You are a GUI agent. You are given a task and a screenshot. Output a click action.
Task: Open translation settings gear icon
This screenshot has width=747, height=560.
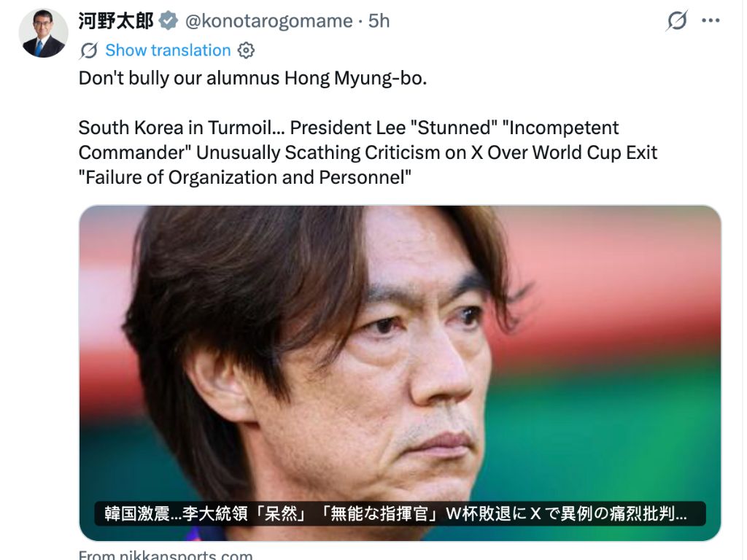pos(246,50)
